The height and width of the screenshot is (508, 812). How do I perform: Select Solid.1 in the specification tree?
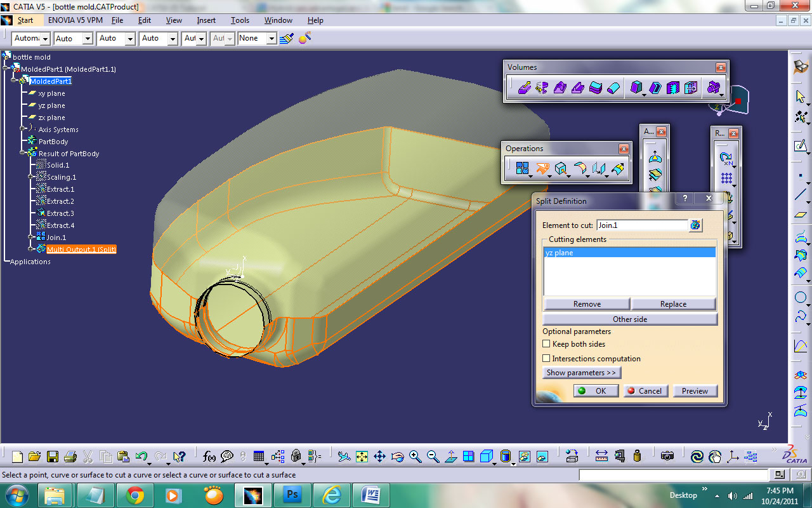(x=53, y=165)
